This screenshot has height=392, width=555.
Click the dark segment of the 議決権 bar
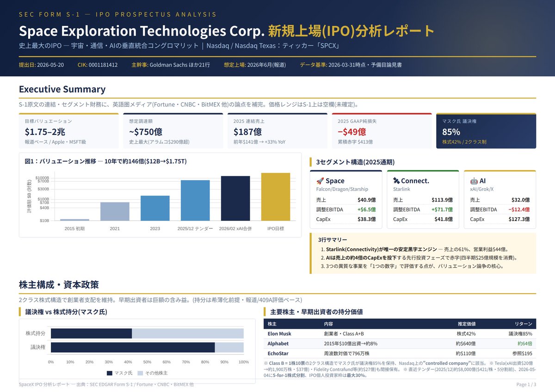133,348
